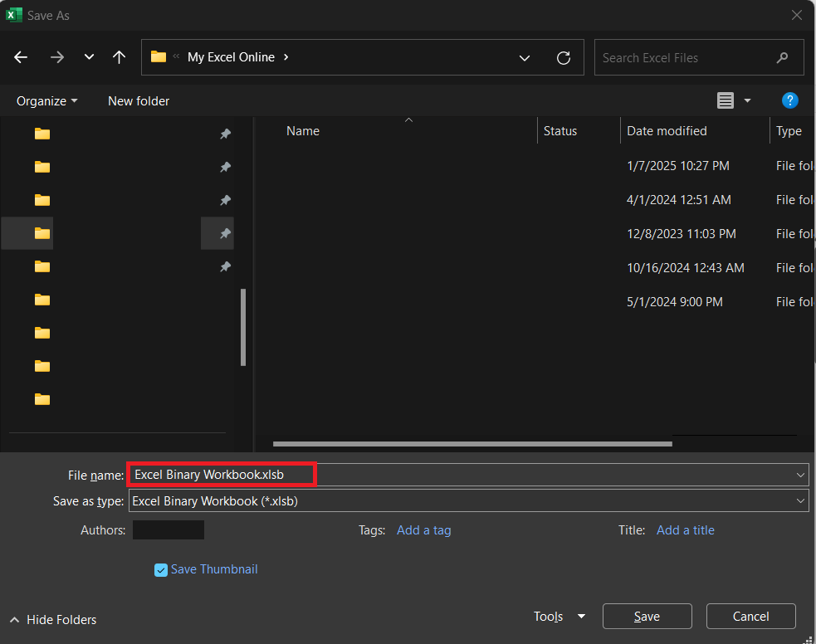Open the view options dropdown arrow
The width and height of the screenshot is (816, 644).
tap(747, 100)
